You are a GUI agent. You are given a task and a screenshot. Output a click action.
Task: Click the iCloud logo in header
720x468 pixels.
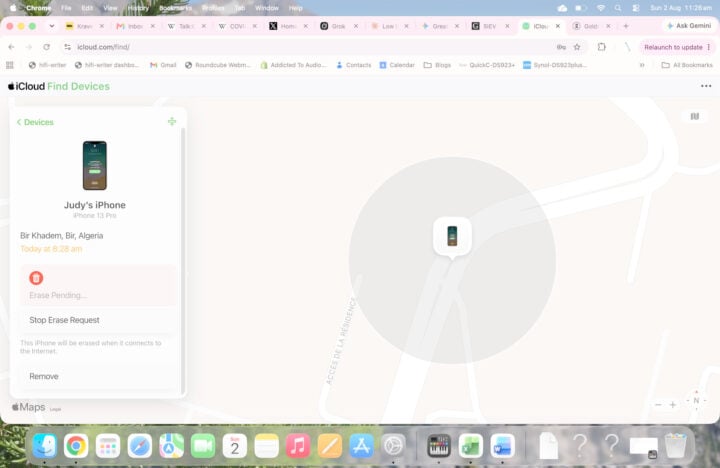pyautogui.click(x=27, y=86)
